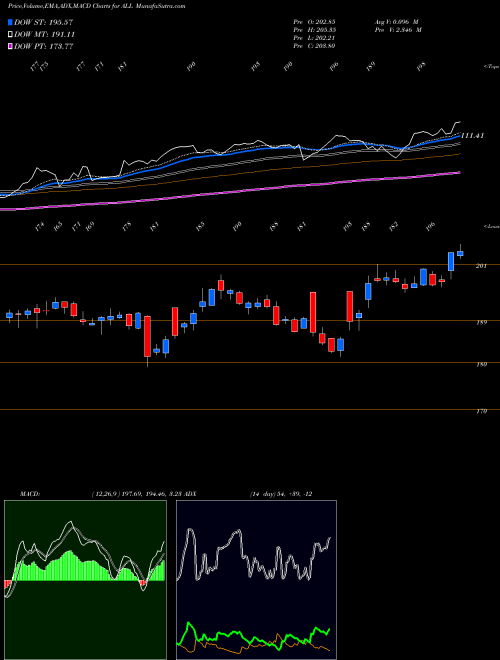This screenshot has height=660, width=500.
Task: Click the 'Avg V: 0.996 M' volume text
Action: point(396,21)
